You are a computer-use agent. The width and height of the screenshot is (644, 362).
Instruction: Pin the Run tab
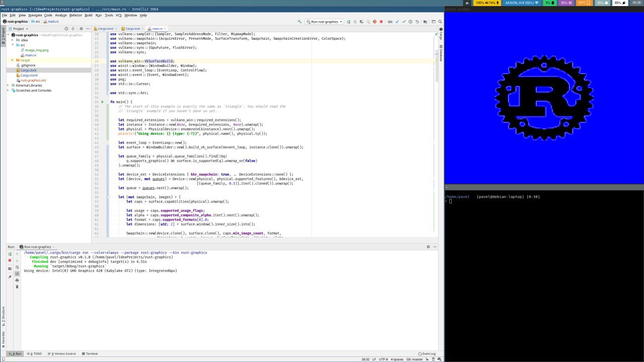coord(10,277)
